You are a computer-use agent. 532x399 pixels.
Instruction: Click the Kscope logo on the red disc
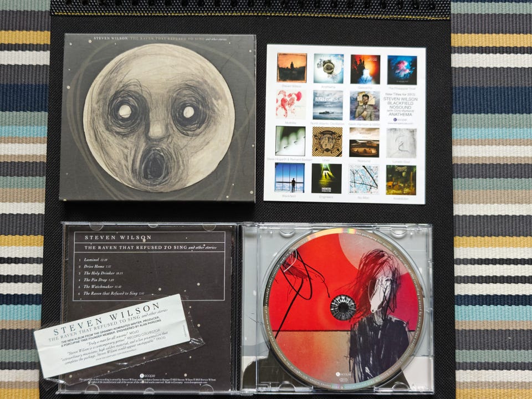(x=340, y=374)
